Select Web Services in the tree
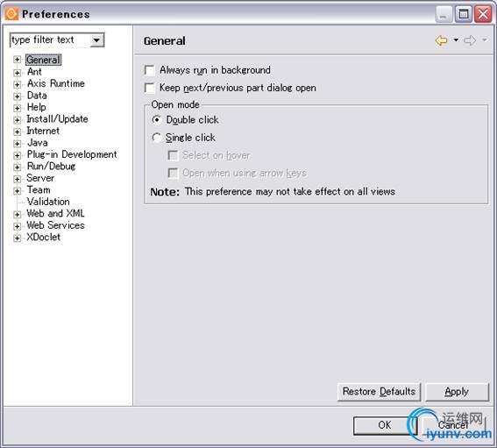 click(55, 225)
